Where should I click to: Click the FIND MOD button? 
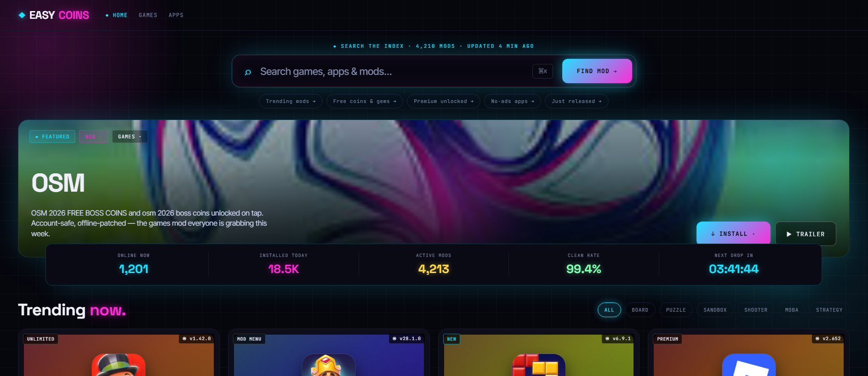pos(597,71)
